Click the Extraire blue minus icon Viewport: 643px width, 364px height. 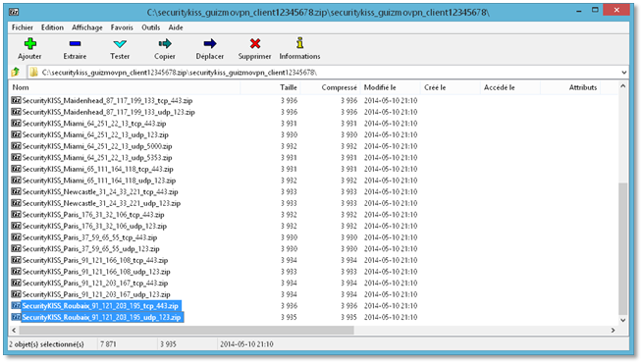point(75,43)
